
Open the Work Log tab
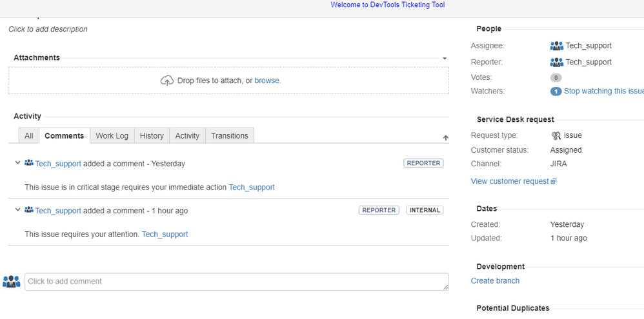112,136
